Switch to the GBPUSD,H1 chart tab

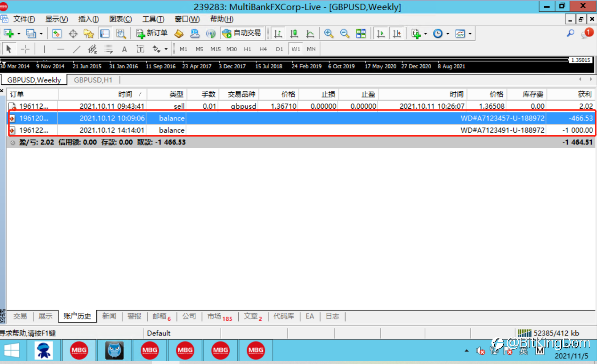93,80
